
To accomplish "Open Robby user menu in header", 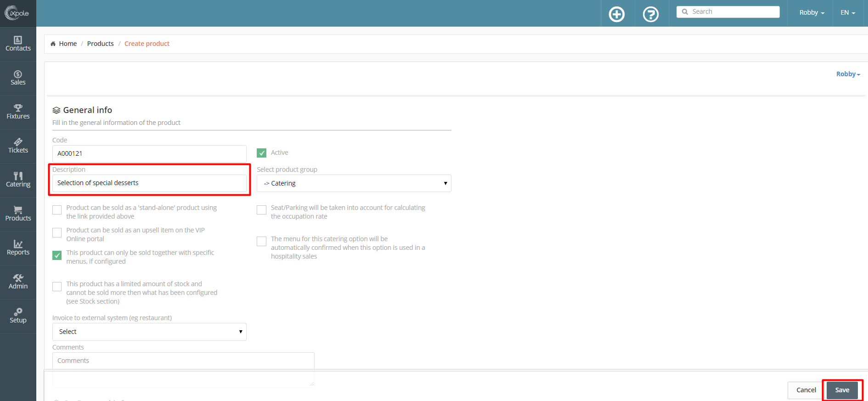I will pyautogui.click(x=812, y=12).
